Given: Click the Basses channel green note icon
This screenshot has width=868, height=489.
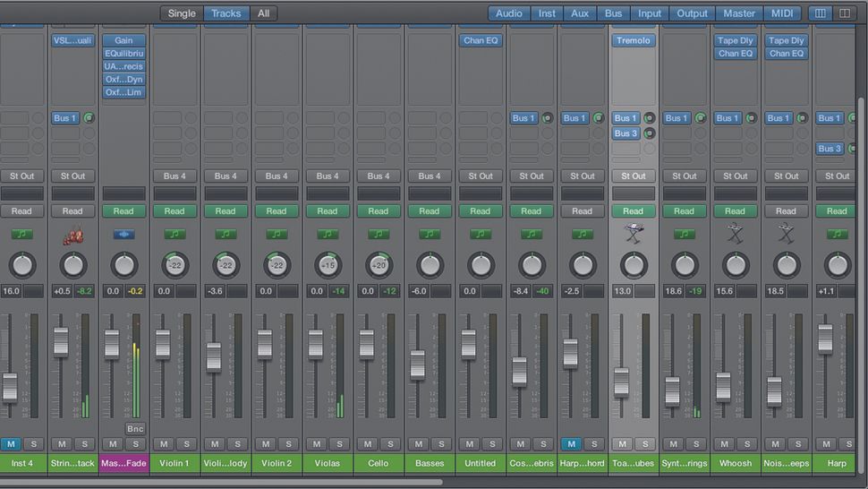Looking at the screenshot, I should click(430, 235).
